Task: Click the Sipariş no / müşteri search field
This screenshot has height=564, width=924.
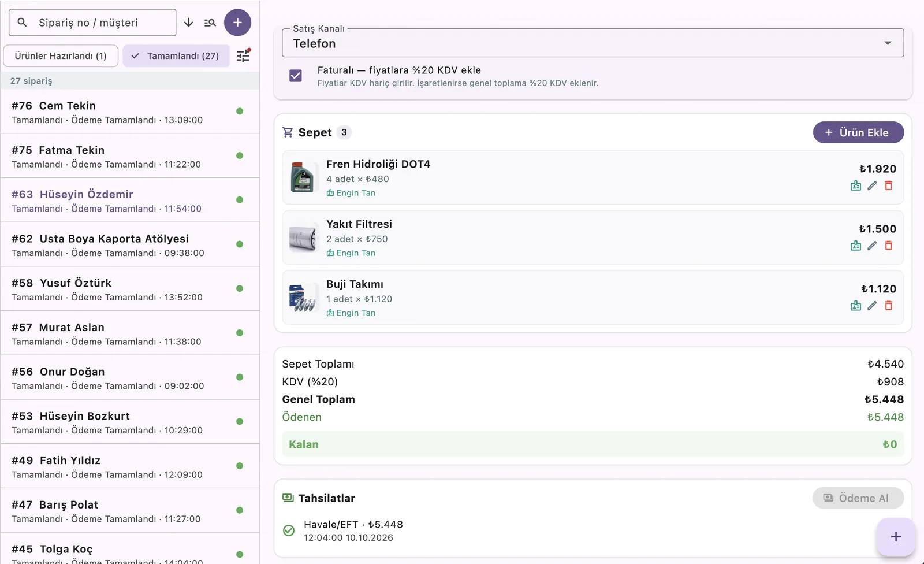Action: pyautogui.click(x=92, y=23)
